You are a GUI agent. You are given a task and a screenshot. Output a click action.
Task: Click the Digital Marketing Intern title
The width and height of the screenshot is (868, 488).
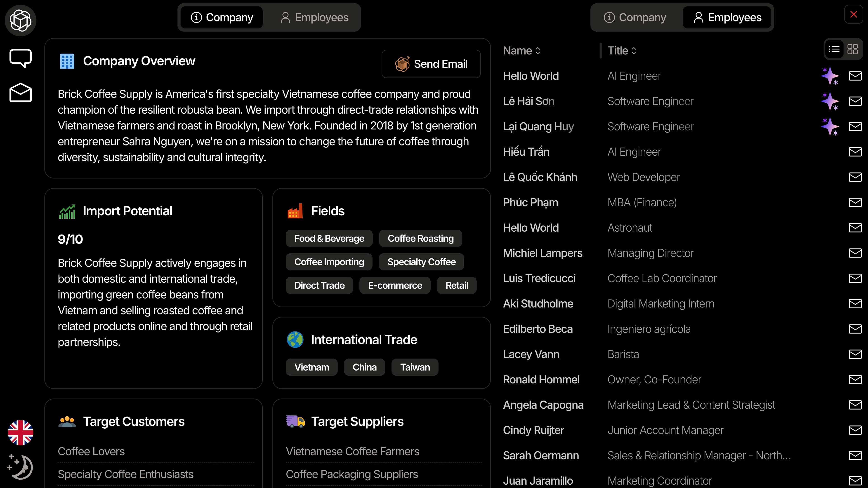coord(661,303)
